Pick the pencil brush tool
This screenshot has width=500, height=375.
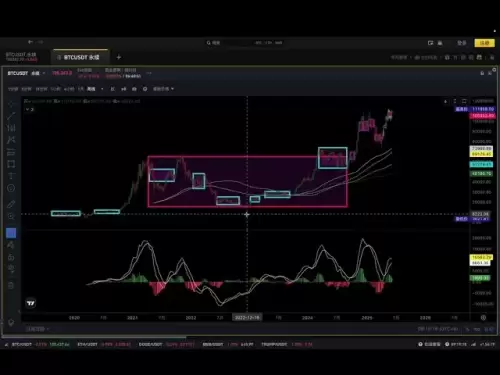11,204
